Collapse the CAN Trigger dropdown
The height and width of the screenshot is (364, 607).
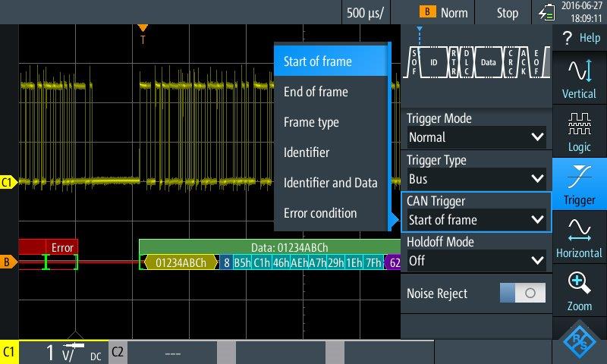[476, 220]
